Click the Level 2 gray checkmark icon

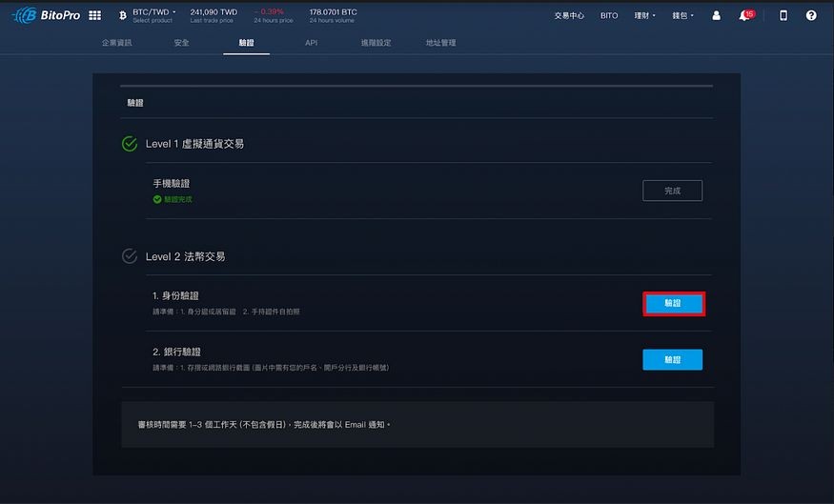click(130, 256)
